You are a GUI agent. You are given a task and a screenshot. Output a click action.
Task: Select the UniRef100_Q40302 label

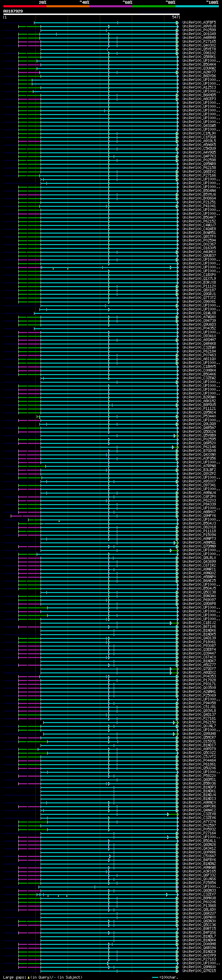[x=199, y=46]
